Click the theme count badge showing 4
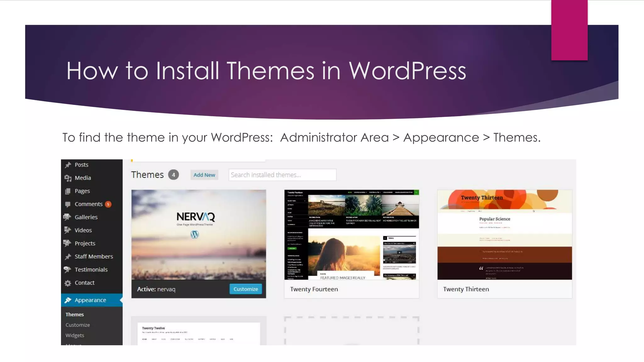Viewport: 644px width, 362px height. coord(173,175)
